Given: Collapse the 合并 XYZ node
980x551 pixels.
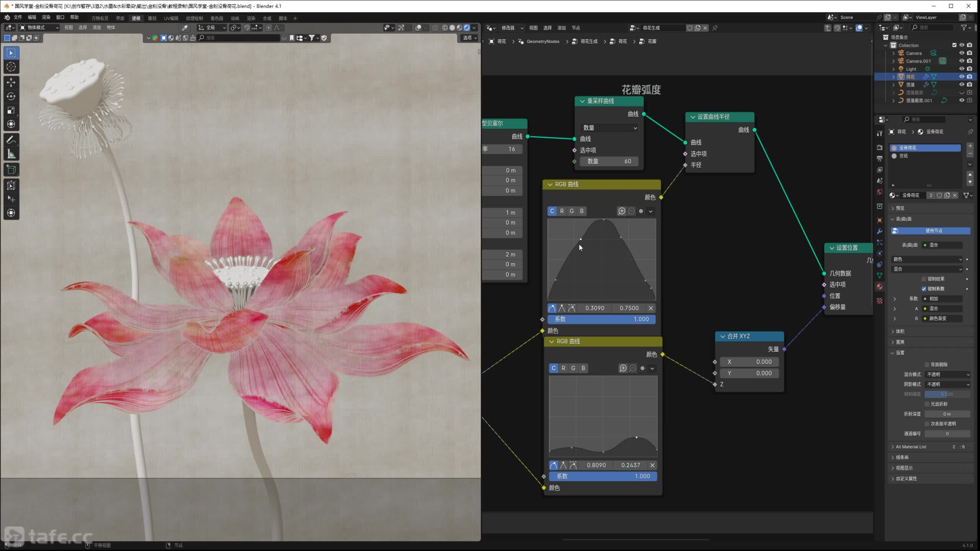Looking at the screenshot, I should (x=722, y=336).
